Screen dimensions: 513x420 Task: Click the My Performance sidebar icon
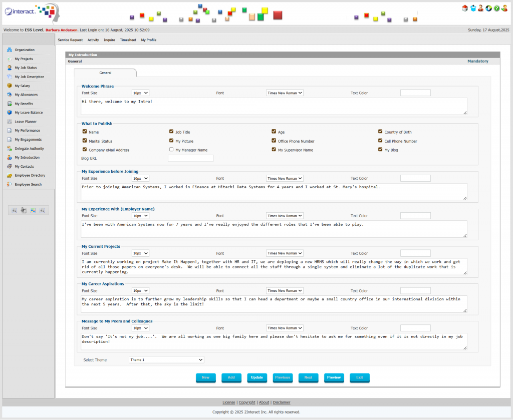coord(10,131)
